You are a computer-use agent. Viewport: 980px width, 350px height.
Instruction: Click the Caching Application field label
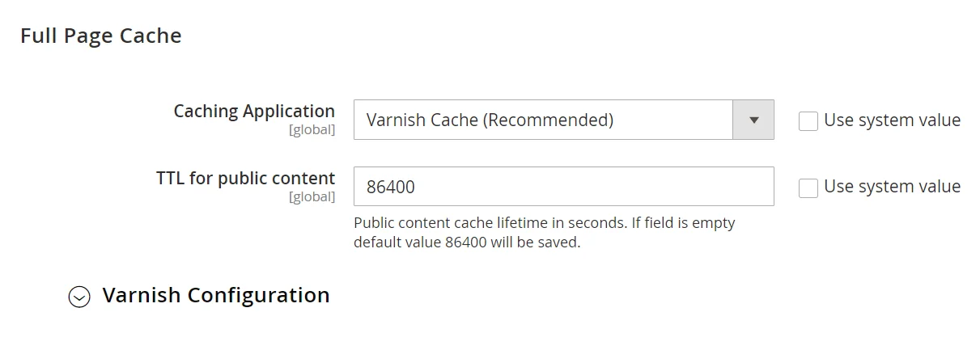pyautogui.click(x=254, y=112)
